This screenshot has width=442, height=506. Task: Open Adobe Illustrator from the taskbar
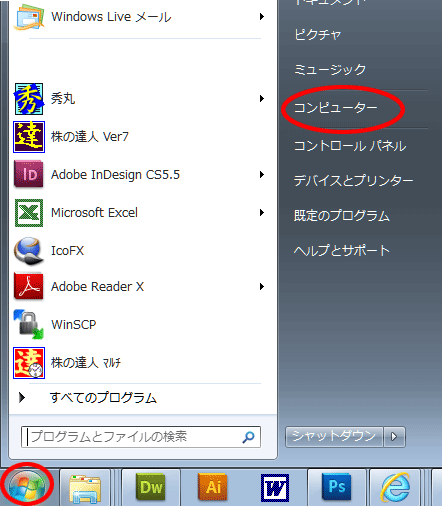pyautogui.click(x=213, y=487)
